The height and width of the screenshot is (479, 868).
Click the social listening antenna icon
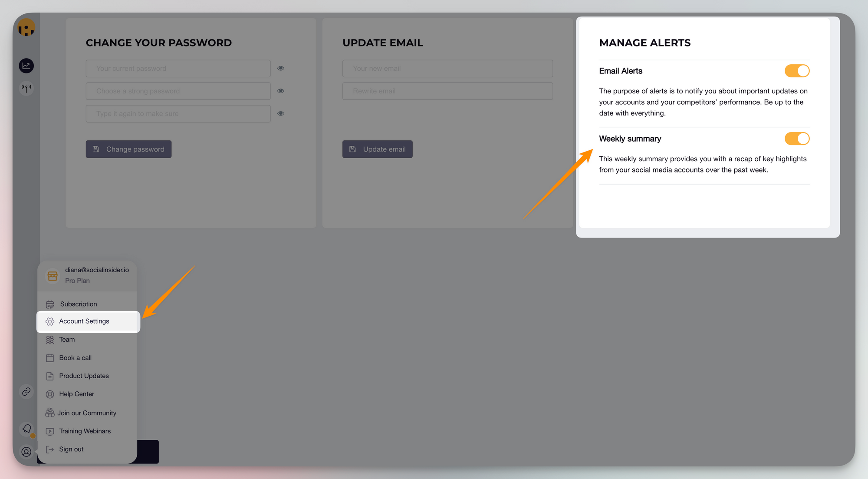(x=26, y=88)
